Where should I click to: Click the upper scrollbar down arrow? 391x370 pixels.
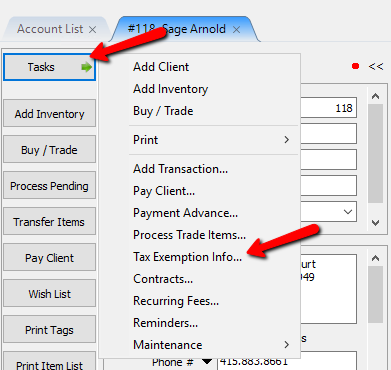coord(376,222)
